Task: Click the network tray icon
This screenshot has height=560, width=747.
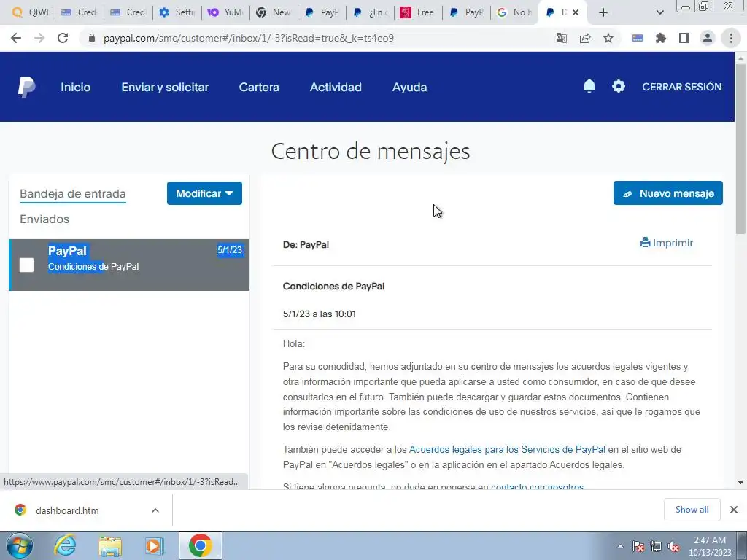Action: coord(656,547)
